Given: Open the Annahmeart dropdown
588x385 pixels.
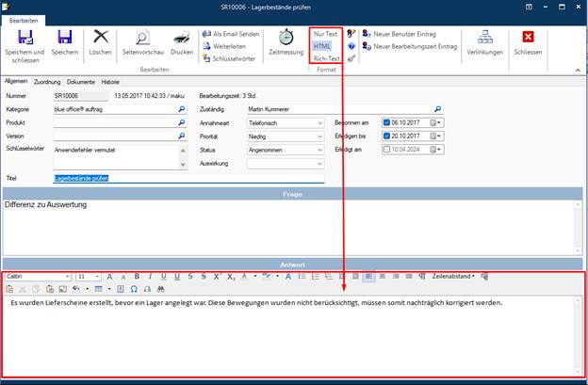Looking at the screenshot, I should (x=319, y=122).
